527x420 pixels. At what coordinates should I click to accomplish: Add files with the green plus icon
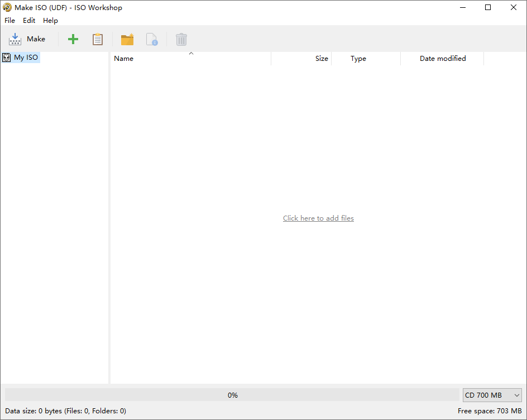point(73,39)
